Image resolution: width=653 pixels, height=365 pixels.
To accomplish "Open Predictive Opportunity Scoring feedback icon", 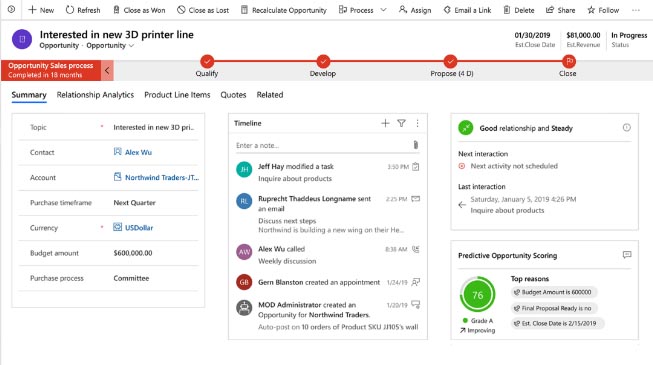I will (627, 255).
